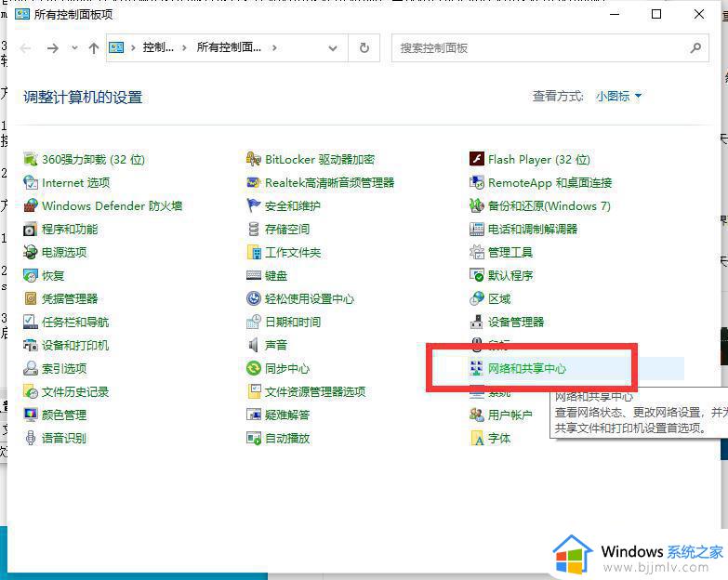Open the 同步中心 icon

click(x=254, y=368)
